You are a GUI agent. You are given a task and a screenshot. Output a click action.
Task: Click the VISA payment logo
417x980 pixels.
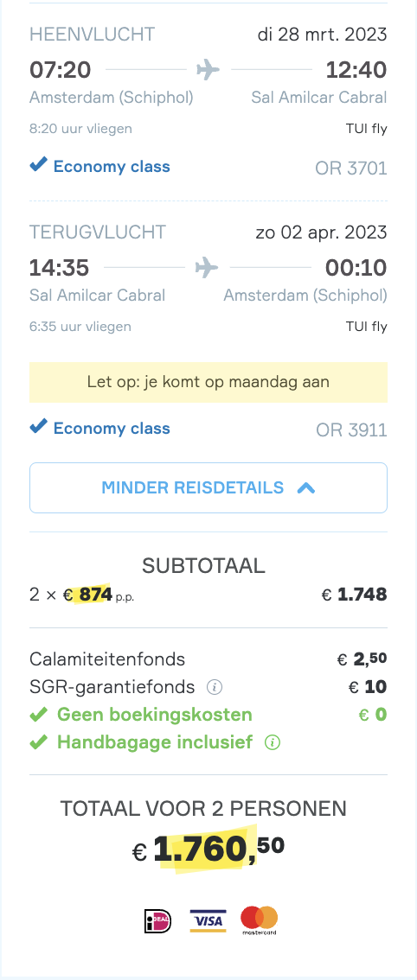point(208,920)
